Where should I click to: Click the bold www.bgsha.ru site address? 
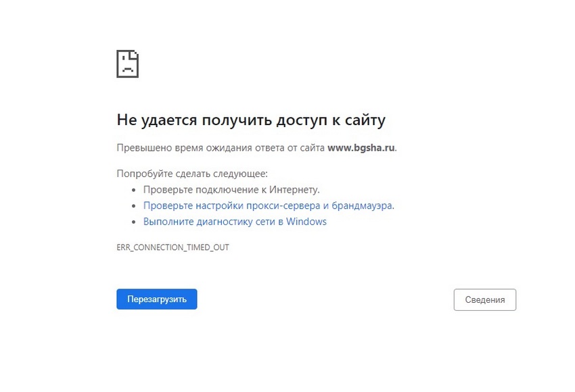[361, 147]
